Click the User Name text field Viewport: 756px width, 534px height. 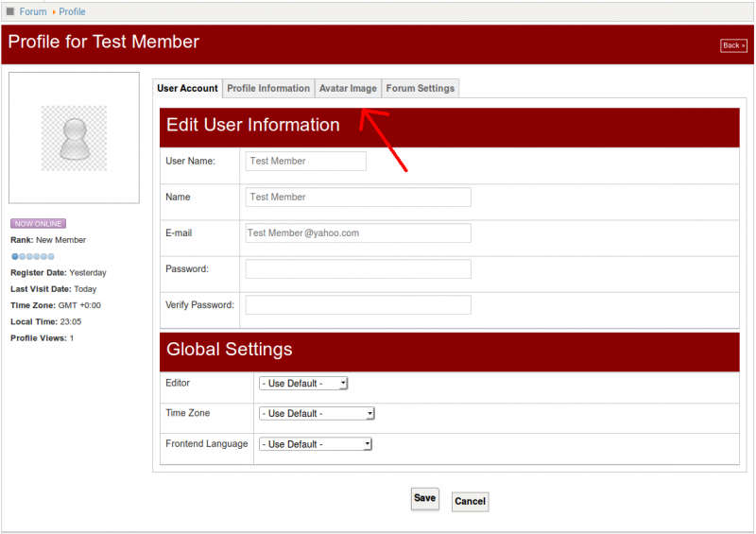(305, 162)
